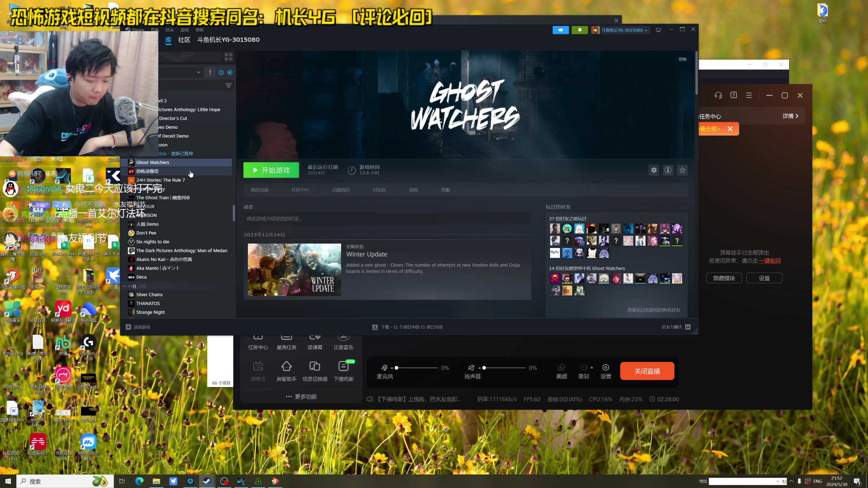Expand the 更多功能 options

pos(301,396)
